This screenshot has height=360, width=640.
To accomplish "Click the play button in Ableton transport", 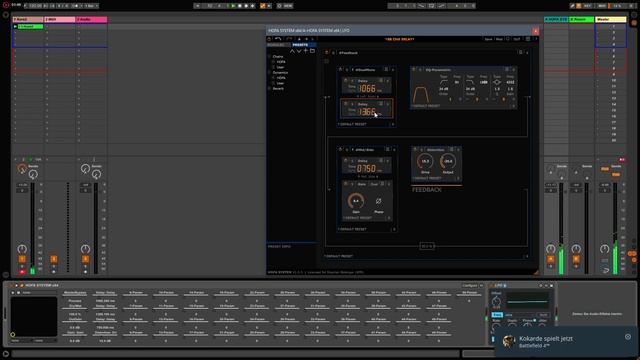I will (233, 6).
